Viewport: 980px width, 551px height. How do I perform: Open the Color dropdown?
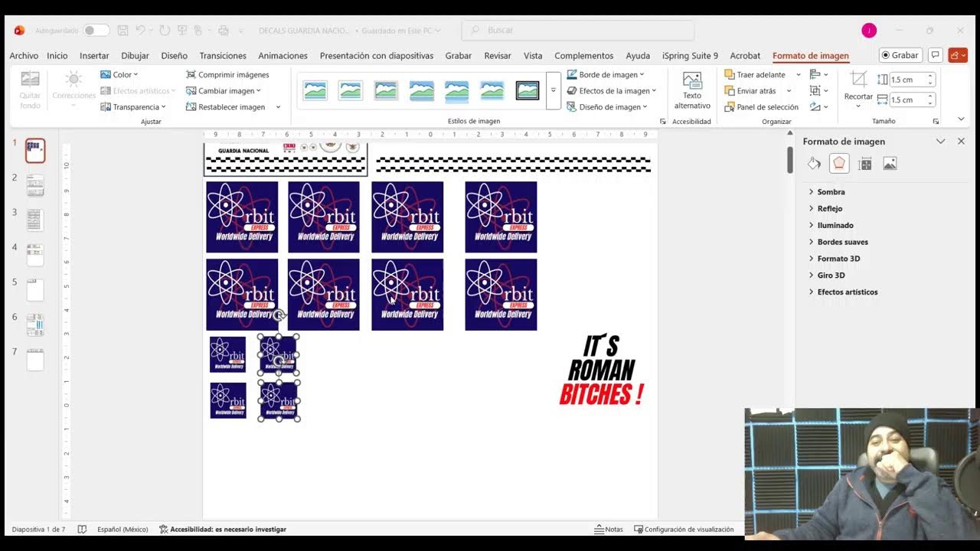point(119,74)
